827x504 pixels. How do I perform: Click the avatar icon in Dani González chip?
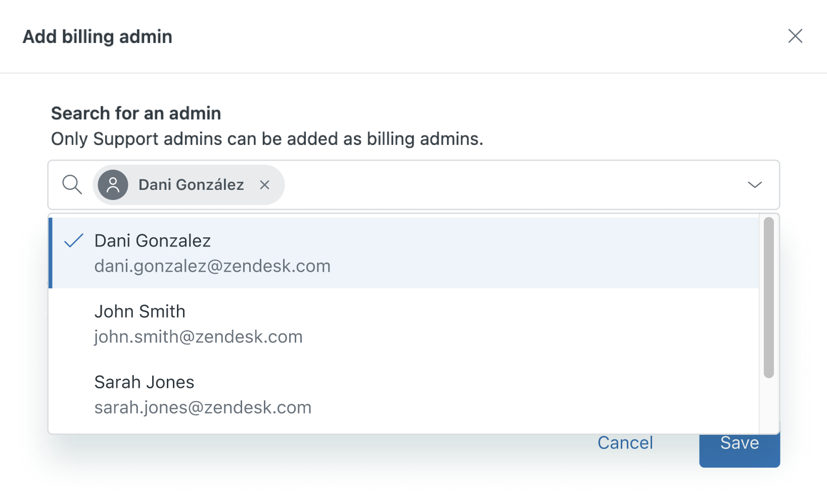113,185
